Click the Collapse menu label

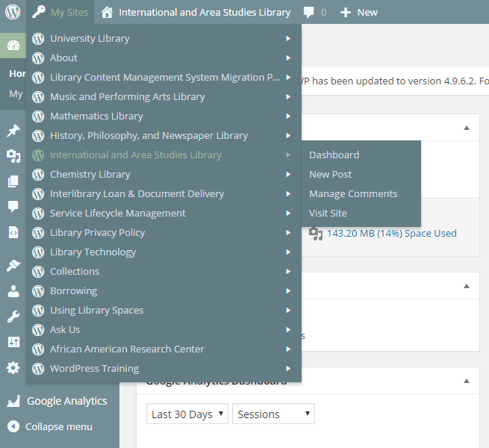pos(59,426)
